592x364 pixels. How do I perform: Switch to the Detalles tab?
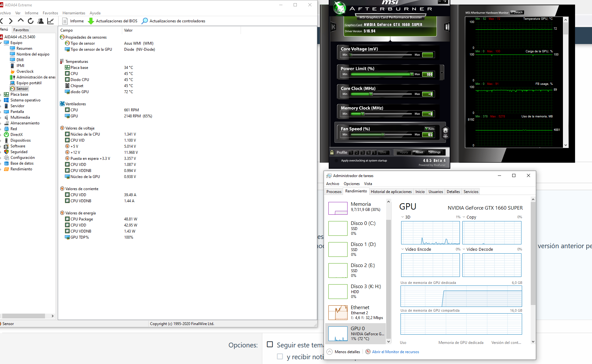[453, 192]
